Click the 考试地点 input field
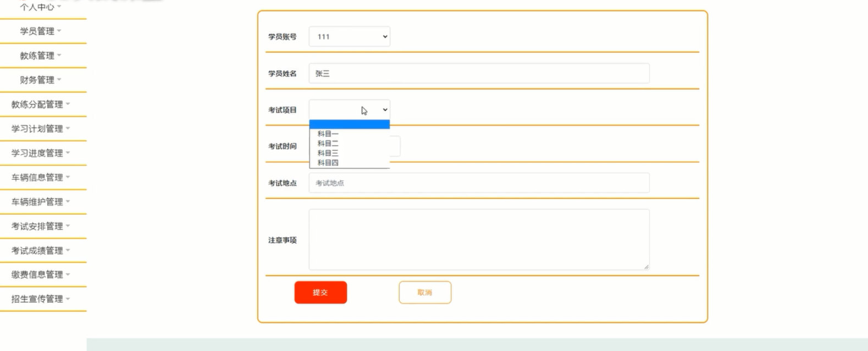 click(479, 183)
